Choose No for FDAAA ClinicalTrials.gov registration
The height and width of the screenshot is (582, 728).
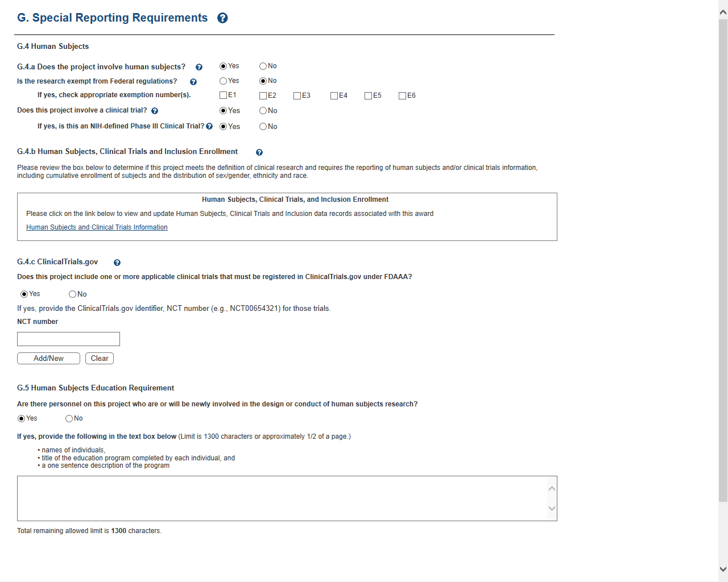tap(72, 294)
